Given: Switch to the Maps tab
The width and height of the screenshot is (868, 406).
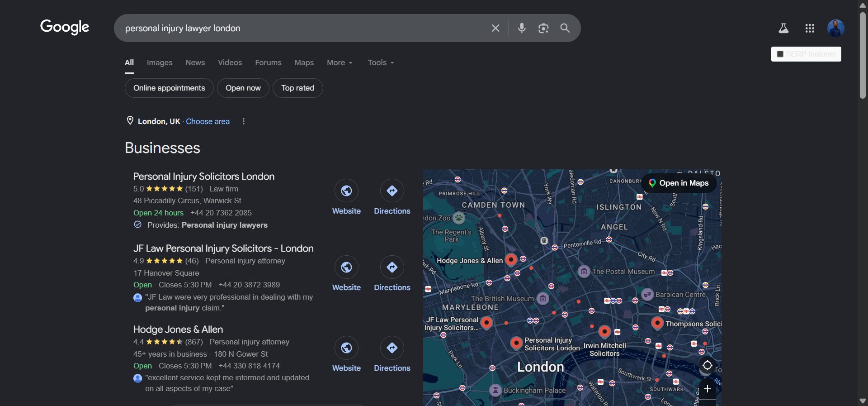Looking at the screenshot, I should (x=304, y=62).
